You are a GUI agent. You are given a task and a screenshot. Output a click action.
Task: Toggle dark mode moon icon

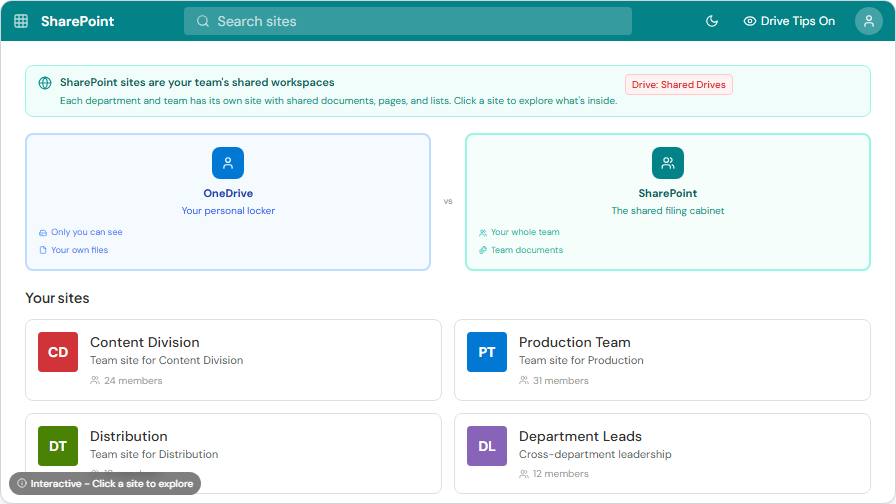pos(711,21)
